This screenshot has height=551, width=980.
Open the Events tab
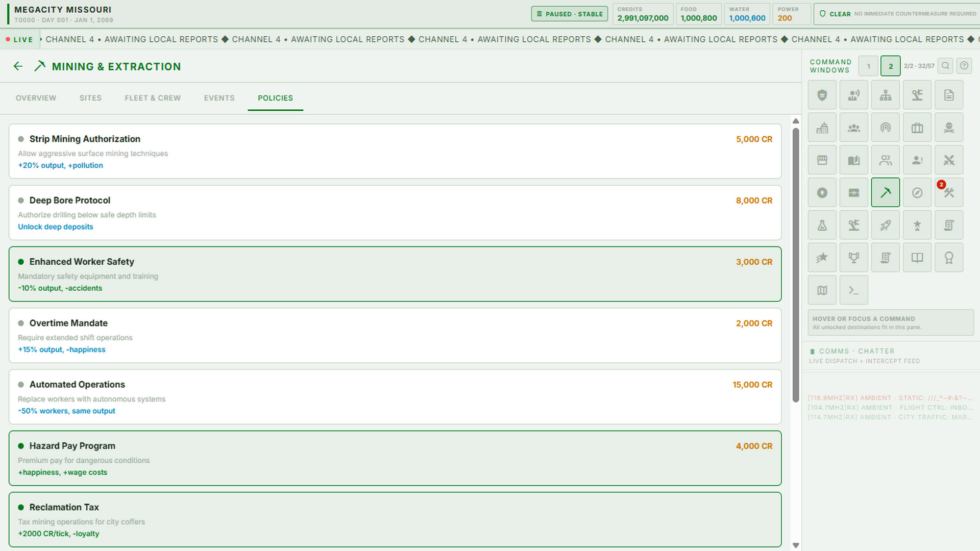219,98
